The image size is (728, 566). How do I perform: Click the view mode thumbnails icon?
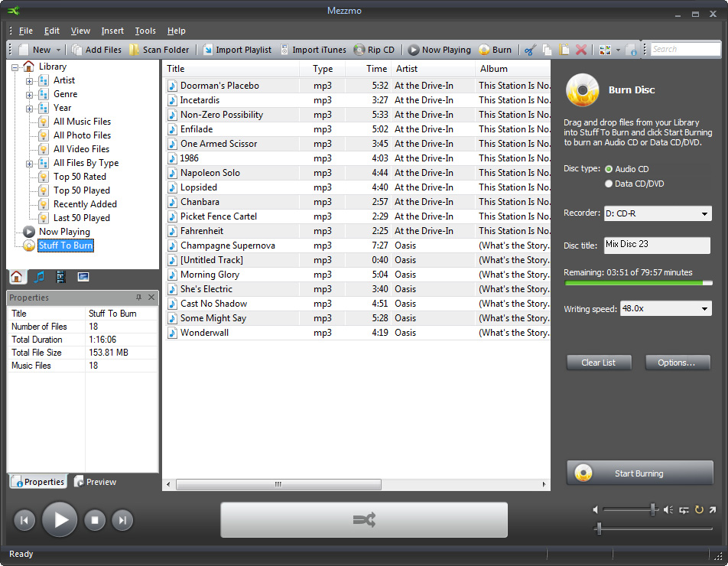(x=605, y=50)
